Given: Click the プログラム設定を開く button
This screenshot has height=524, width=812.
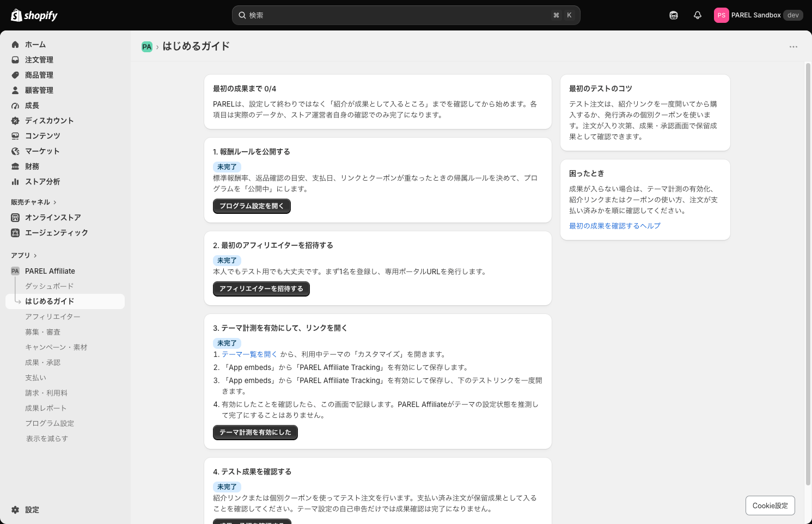Looking at the screenshot, I should (252, 206).
